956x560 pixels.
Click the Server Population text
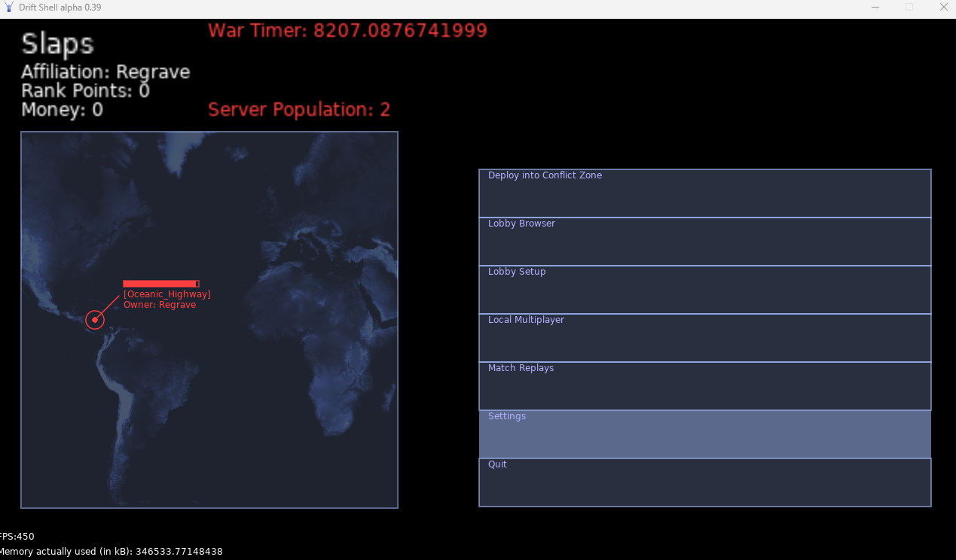tap(299, 110)
